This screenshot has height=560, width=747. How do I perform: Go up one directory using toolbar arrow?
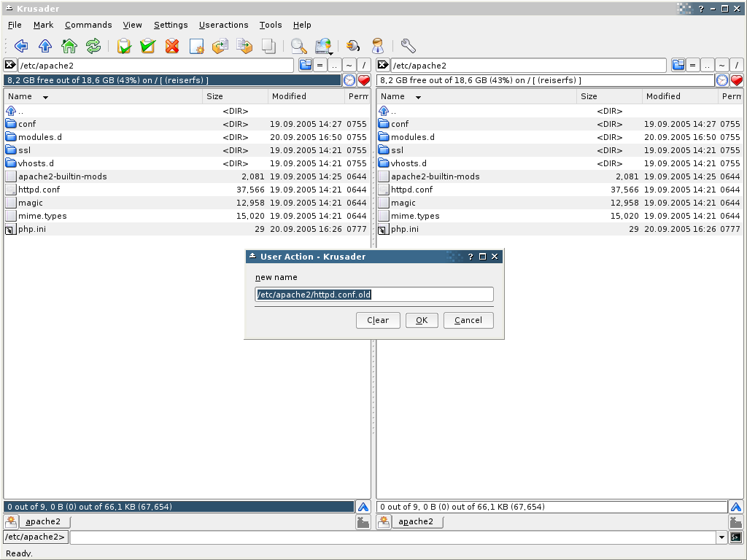pyautogui.click(x=45, y=46)
